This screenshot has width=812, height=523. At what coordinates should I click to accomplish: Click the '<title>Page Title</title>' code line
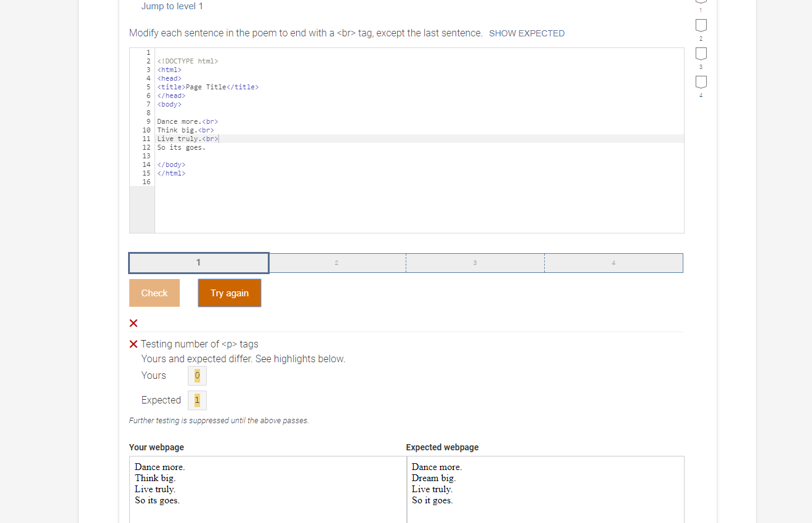[208, 87]
